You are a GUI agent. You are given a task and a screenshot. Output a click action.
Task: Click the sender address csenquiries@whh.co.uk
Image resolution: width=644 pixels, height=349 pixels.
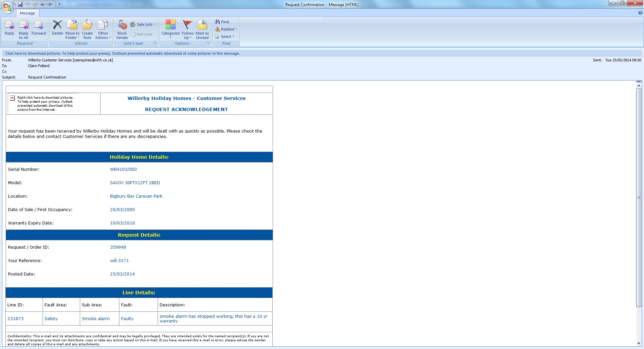click(x=93, y=60)
